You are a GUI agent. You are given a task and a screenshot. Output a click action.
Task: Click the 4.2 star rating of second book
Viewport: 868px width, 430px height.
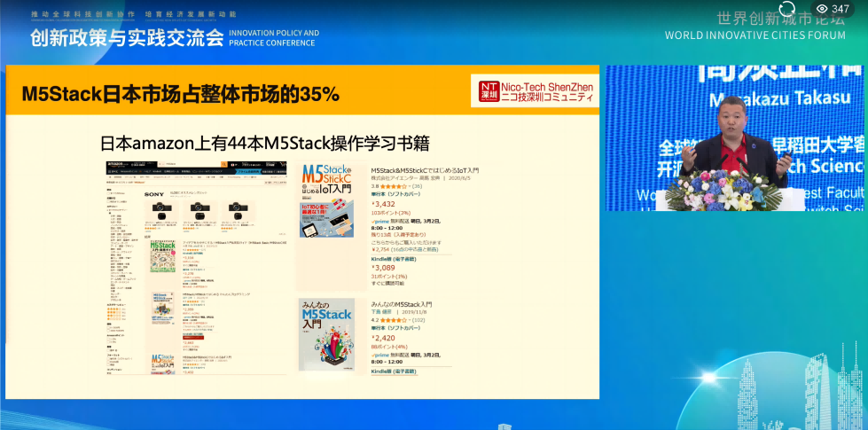coord(395,320)
